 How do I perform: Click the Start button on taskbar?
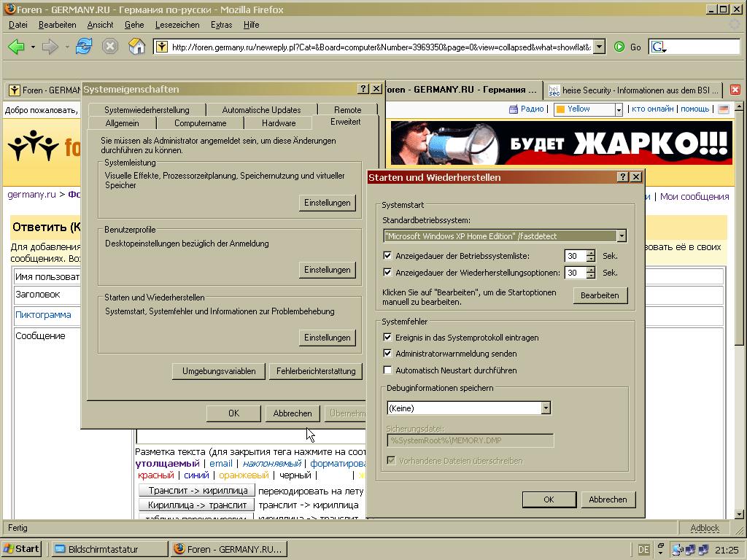point(22,549)
